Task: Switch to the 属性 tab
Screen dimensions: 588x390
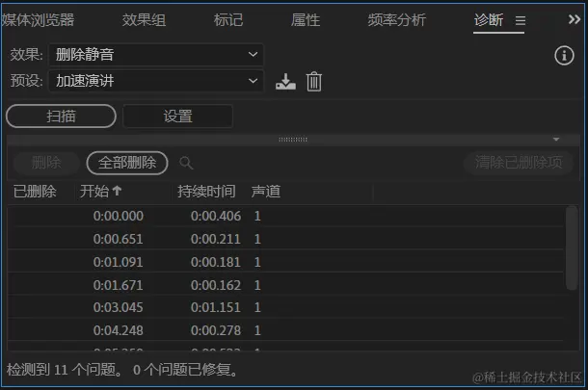Action: [306, 20]
